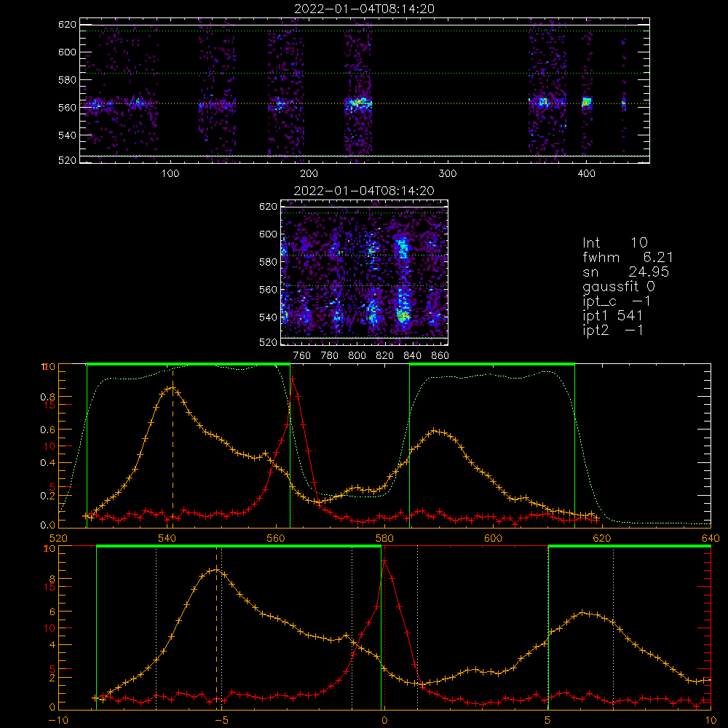Click the orange dashed line near -5 in bottom plot

(216, 628)
